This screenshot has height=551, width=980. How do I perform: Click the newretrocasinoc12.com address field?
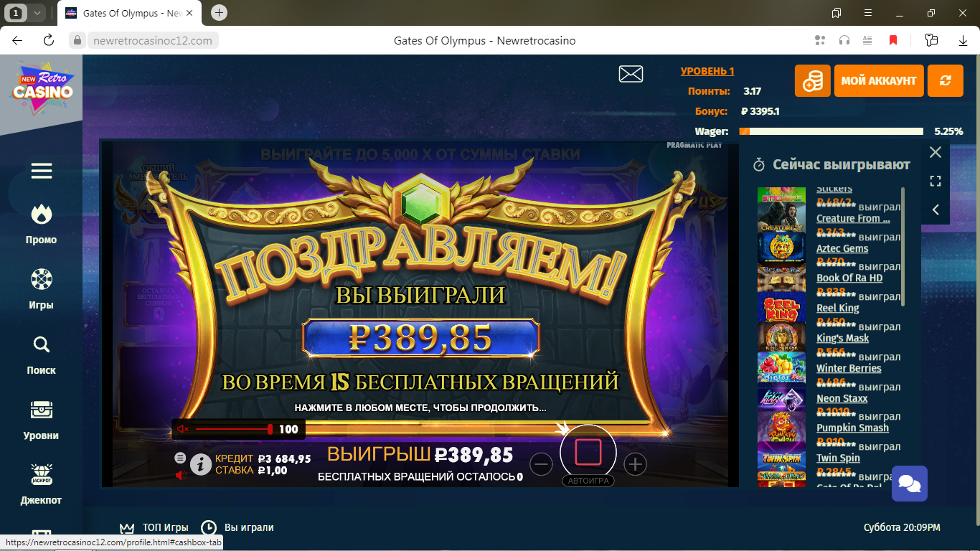pos(153,41)
